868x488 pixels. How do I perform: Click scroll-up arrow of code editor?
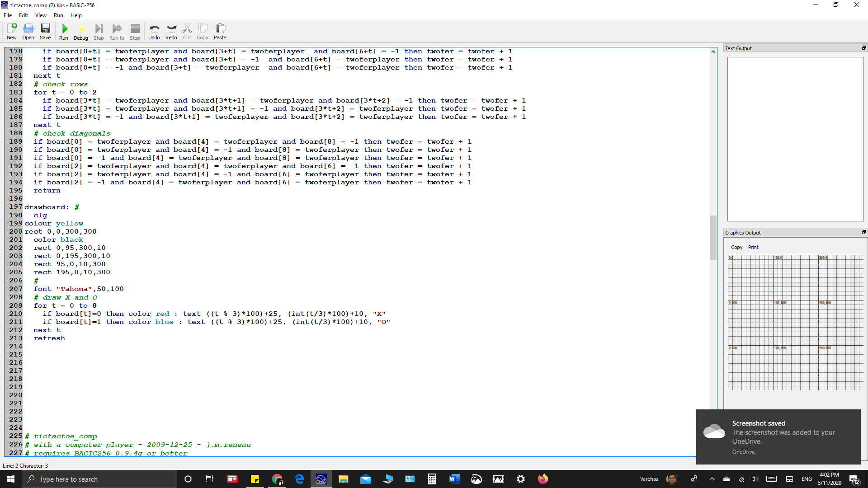point(713,52)
